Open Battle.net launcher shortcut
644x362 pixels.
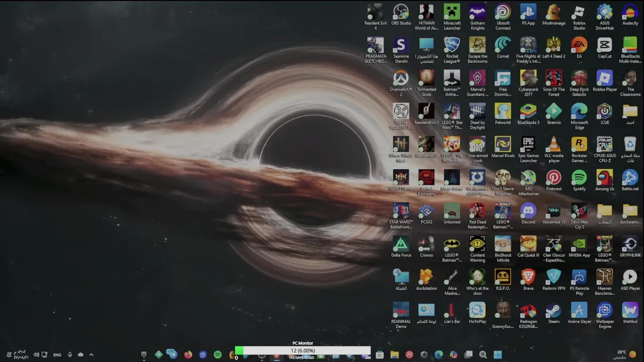tap(630, 180)
